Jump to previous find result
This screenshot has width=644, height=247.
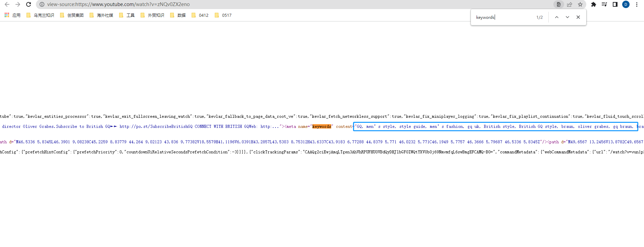point(557,17)
